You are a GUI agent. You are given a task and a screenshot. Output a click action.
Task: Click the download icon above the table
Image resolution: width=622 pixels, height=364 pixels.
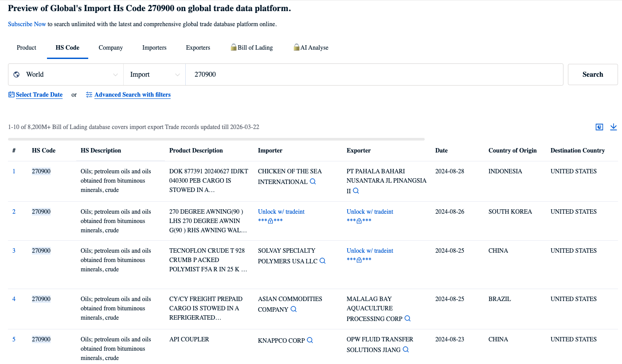[614, 127]
